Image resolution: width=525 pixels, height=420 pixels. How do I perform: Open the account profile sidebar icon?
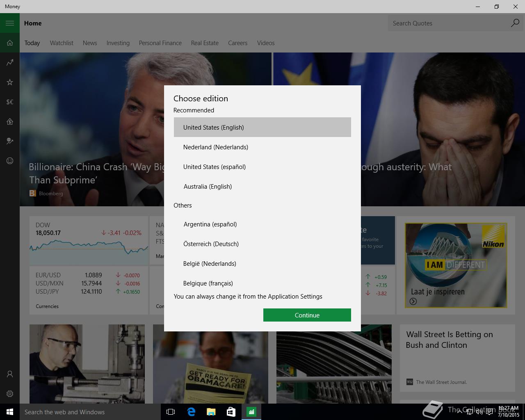pyautogui.click(x=10, y=374)
